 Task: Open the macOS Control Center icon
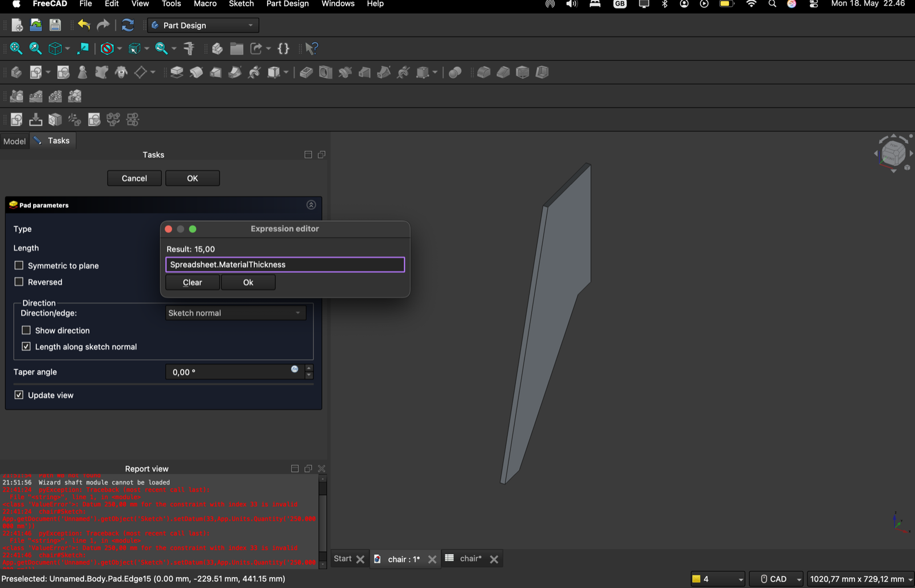[814, 4]
